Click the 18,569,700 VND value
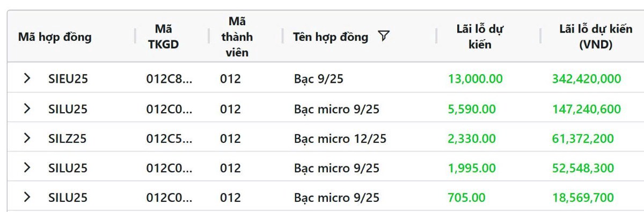This screenshot has height=212, width=644. [x=583, y=198]
